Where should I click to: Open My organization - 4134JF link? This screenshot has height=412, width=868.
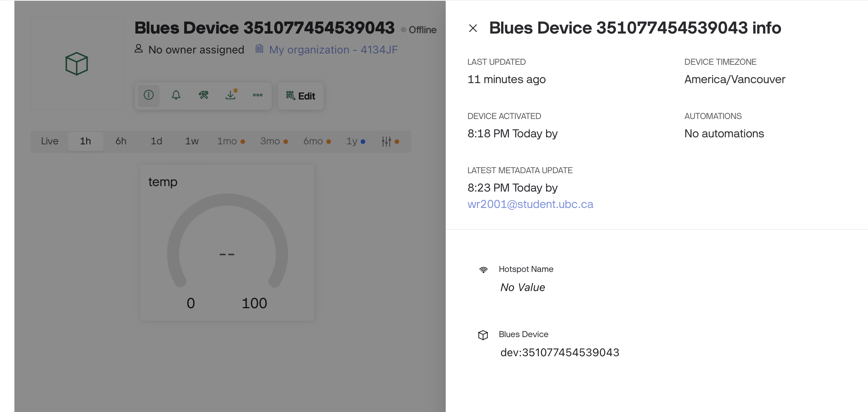[x=333, y=50]
